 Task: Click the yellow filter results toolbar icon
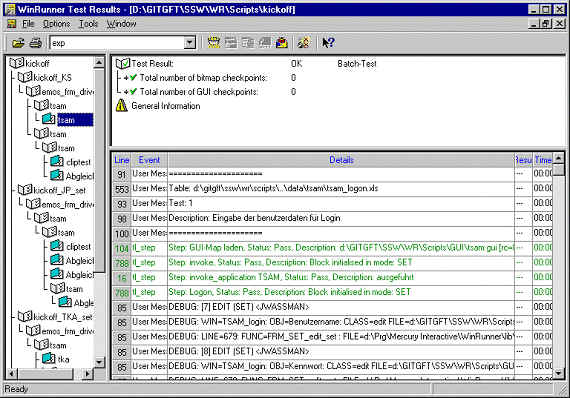pyautogui.click(x=214, y=43)
